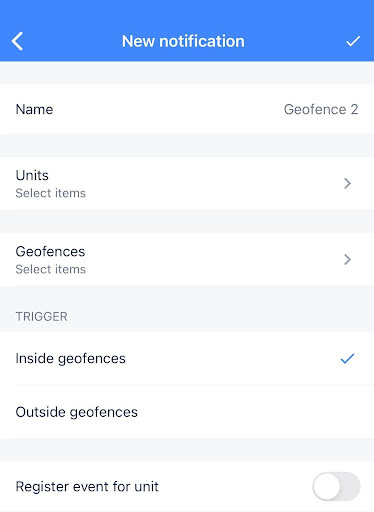Open the Geofences selection row
Viewport: 374px width, 512px height.
coord(187,259)
